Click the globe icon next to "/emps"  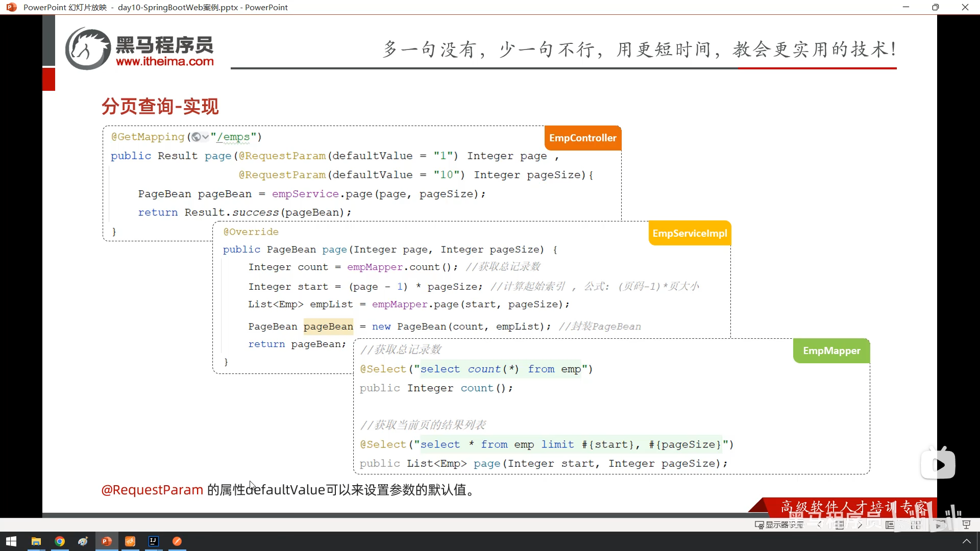click(x=196, y=137)
